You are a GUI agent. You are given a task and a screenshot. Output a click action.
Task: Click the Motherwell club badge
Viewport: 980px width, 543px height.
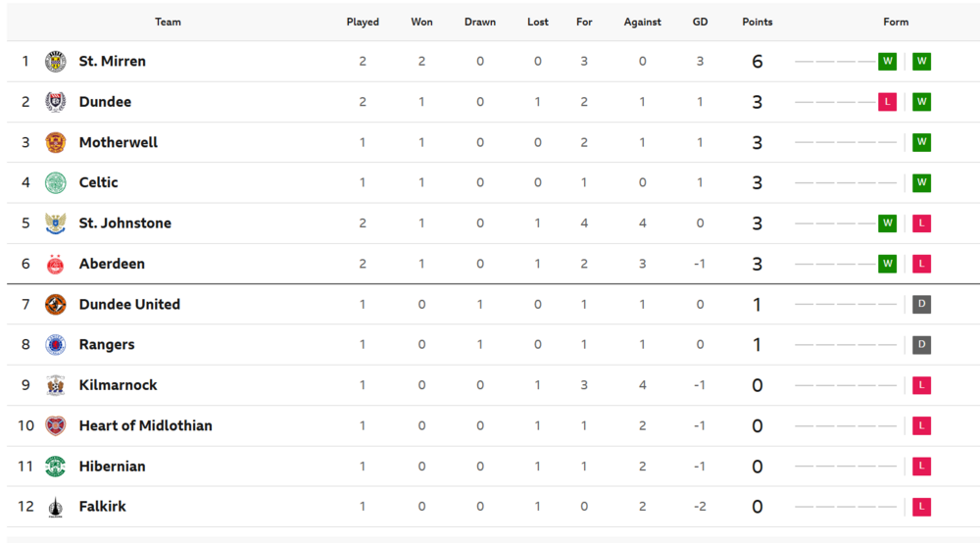click(x=56, y=142)
